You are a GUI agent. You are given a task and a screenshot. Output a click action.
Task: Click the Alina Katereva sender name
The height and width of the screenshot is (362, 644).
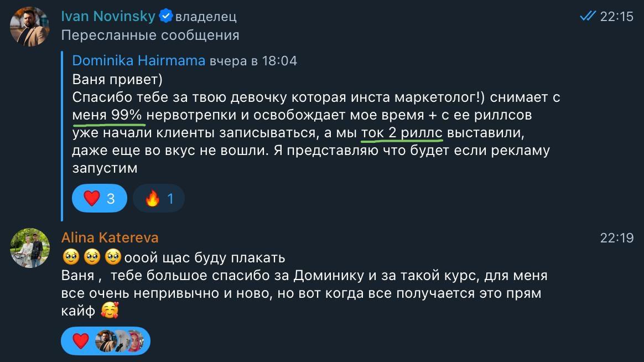(x=110, y=238)
